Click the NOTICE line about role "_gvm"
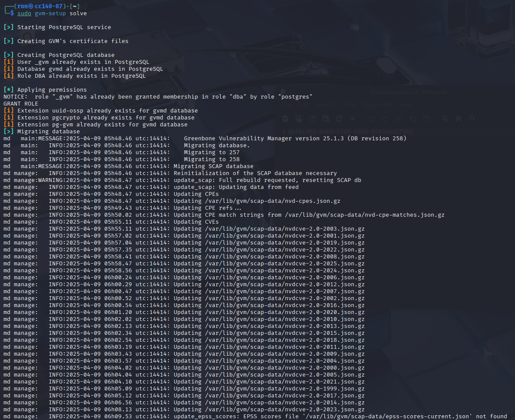The height and width of the screenshot is (420, 515). click(x=158, y=96)
